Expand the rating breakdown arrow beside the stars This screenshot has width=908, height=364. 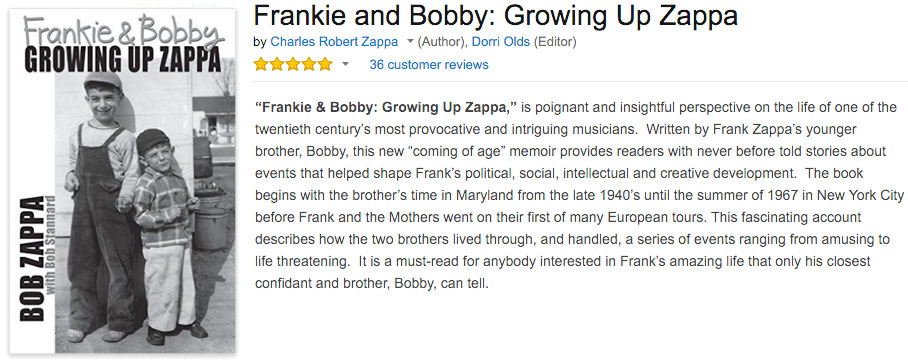click(x=345, y=64)
